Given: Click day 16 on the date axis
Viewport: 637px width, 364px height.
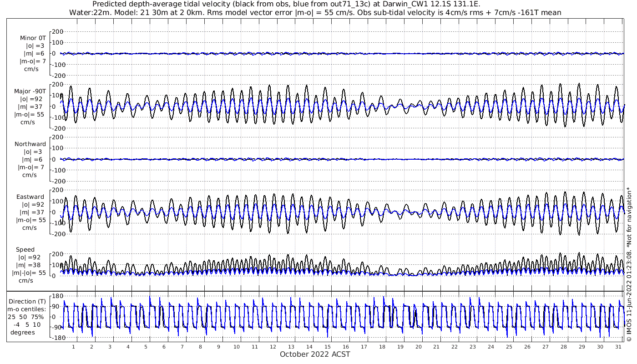Looking at the screenshot, I should tap(345, 347).
